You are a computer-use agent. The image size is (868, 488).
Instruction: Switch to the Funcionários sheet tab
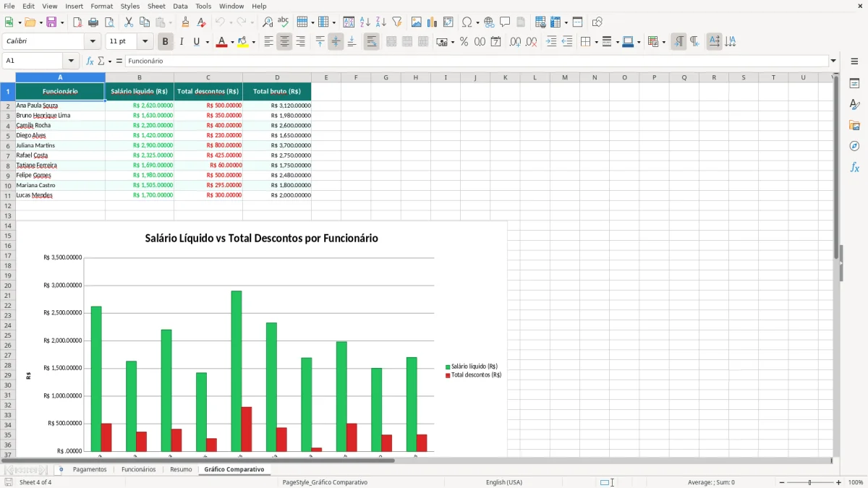point(138,469)
